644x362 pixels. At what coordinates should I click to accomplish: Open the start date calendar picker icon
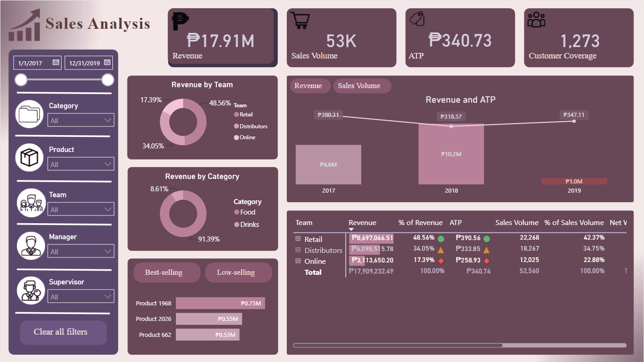(x=56, y=63)
